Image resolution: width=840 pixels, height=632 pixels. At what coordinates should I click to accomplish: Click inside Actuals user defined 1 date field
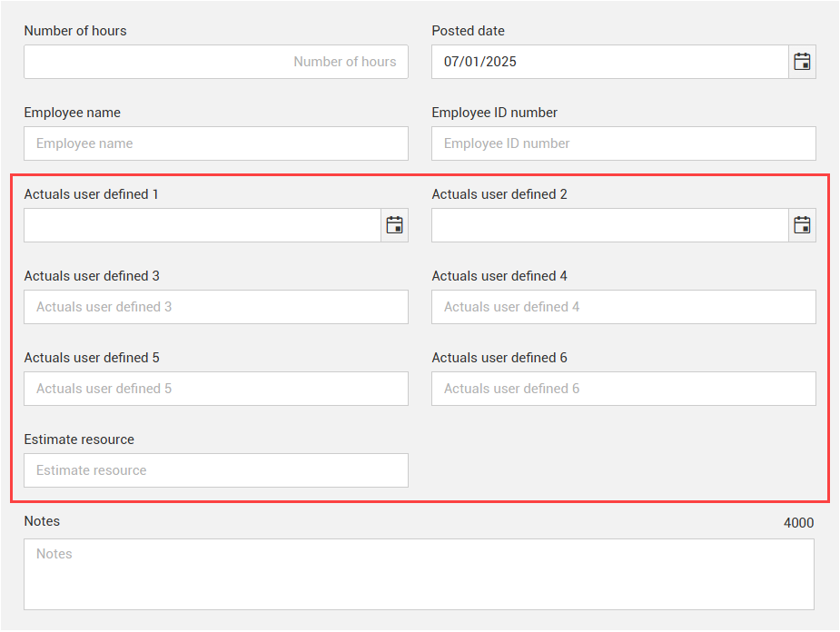[x=202, y=225]
